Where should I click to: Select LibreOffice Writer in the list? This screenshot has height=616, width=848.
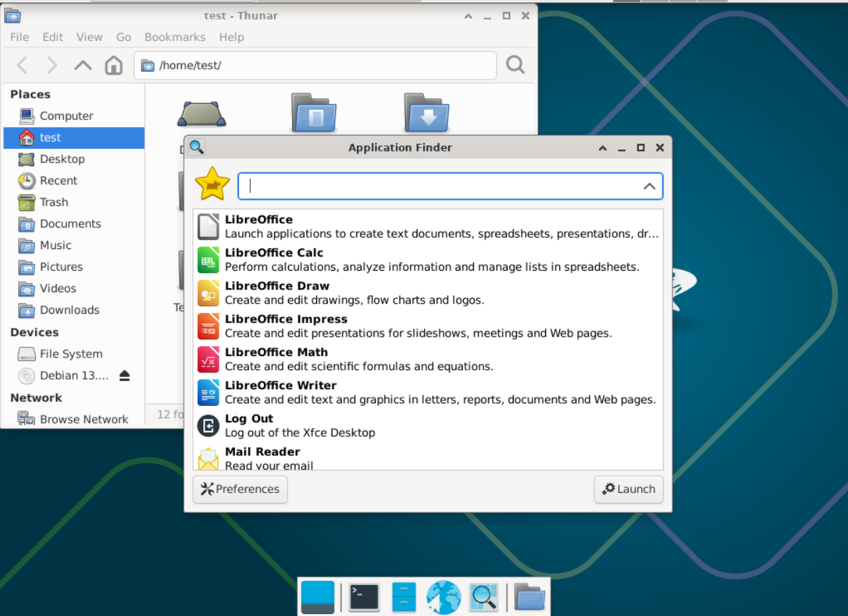(428, 392)
